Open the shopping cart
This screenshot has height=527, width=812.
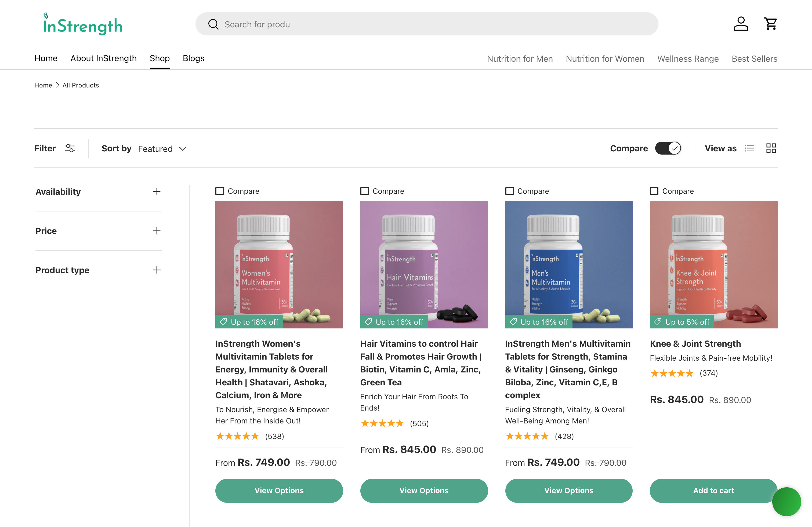pyautogui.click(x=770, y=23)
